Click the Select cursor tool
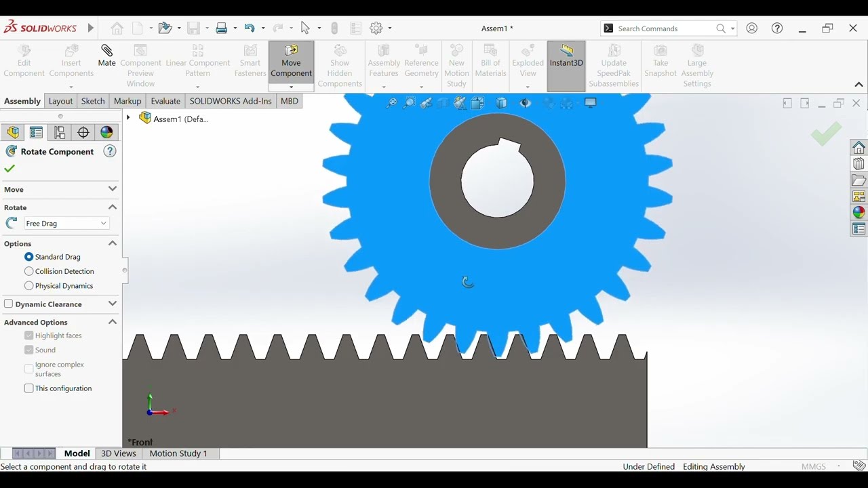Screen dimensions: 868x488 (305, 28)
